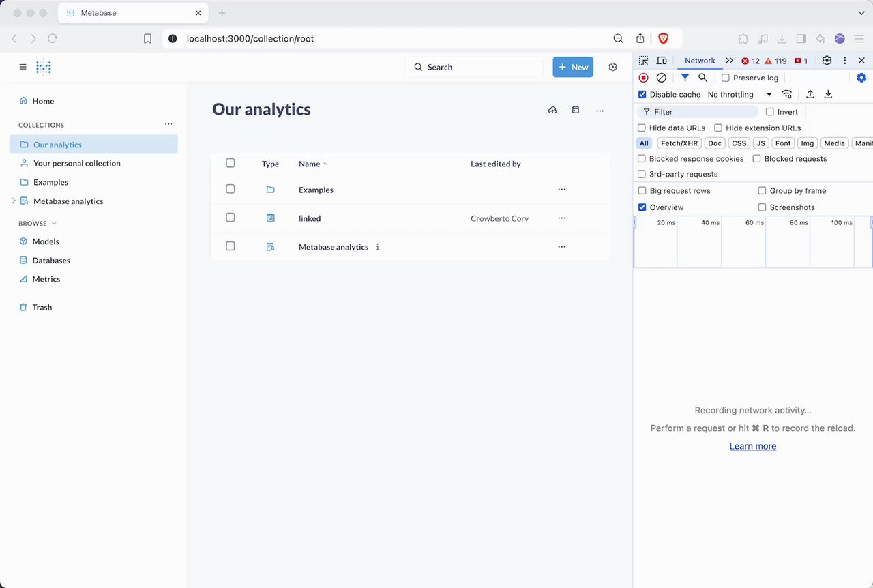Expand the Metabase analytics tree item
Viewport: 873px width, 588px height.
(14, 201)
